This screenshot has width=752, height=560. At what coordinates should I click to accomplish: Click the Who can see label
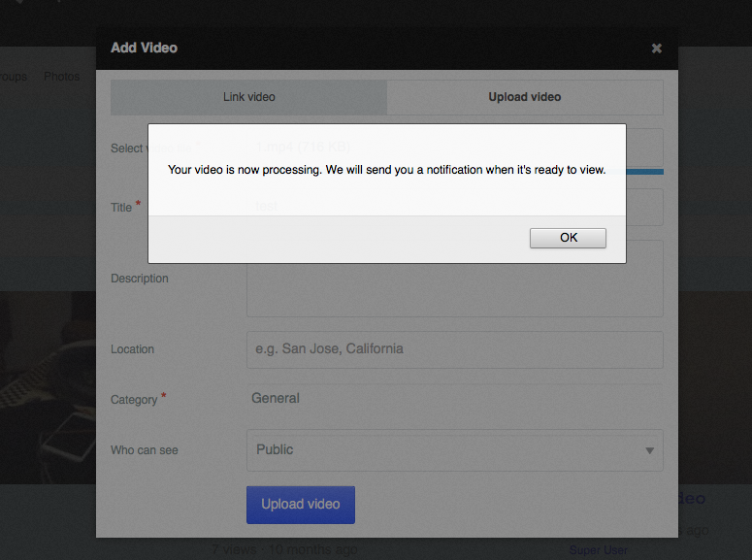145,450
